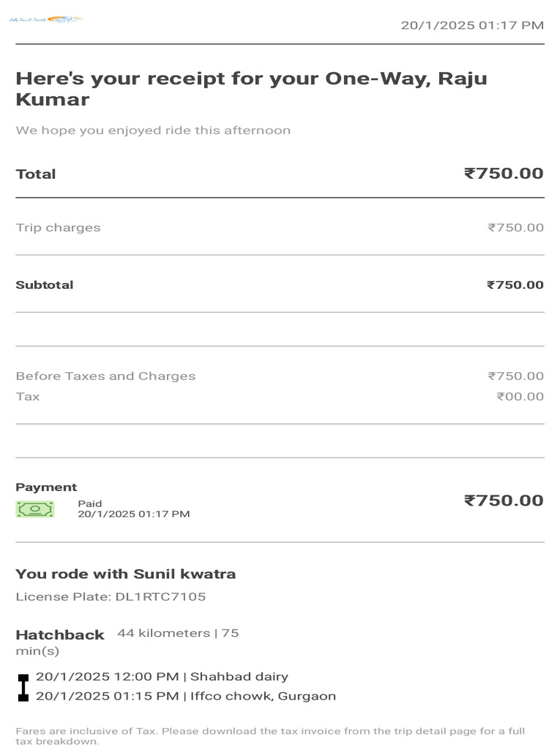Select the receipt heading for Raju Kumar

(x=251, y=89)
